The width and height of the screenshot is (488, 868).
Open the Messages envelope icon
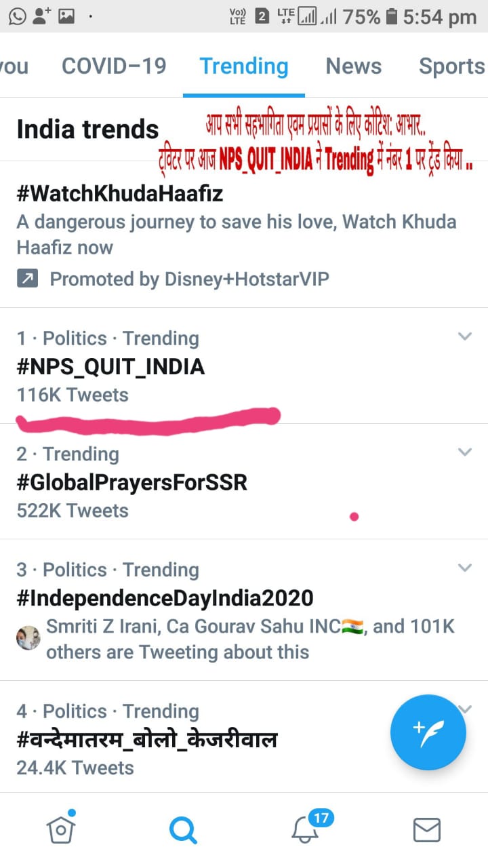click(x=427, y=829)
